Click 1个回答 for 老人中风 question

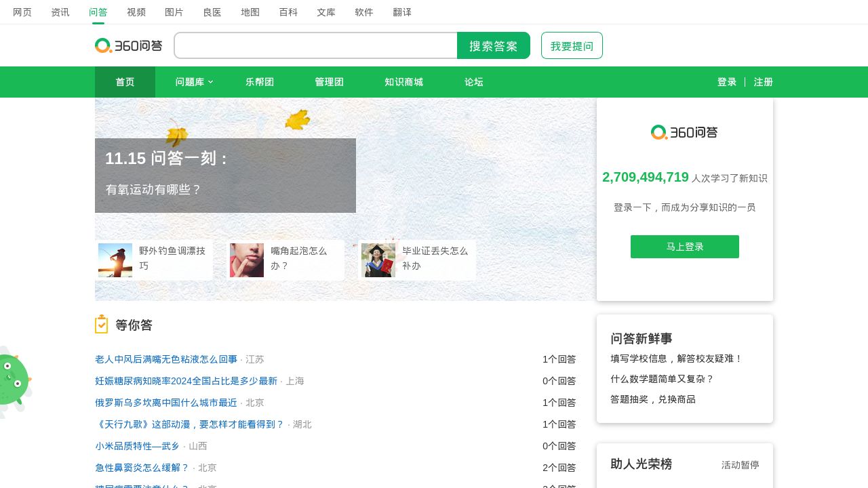(x=559, y=359)
